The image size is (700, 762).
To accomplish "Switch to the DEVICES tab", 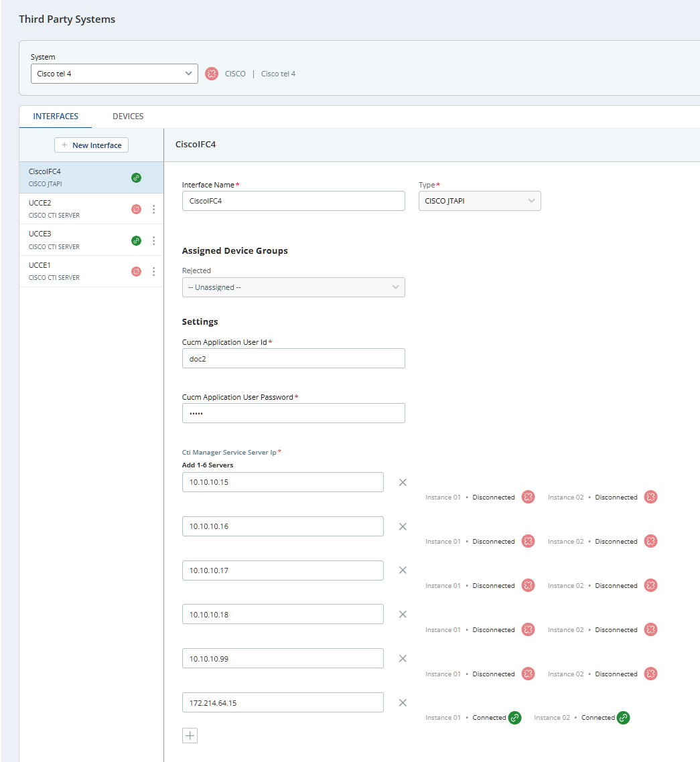I will pos(128,117).
